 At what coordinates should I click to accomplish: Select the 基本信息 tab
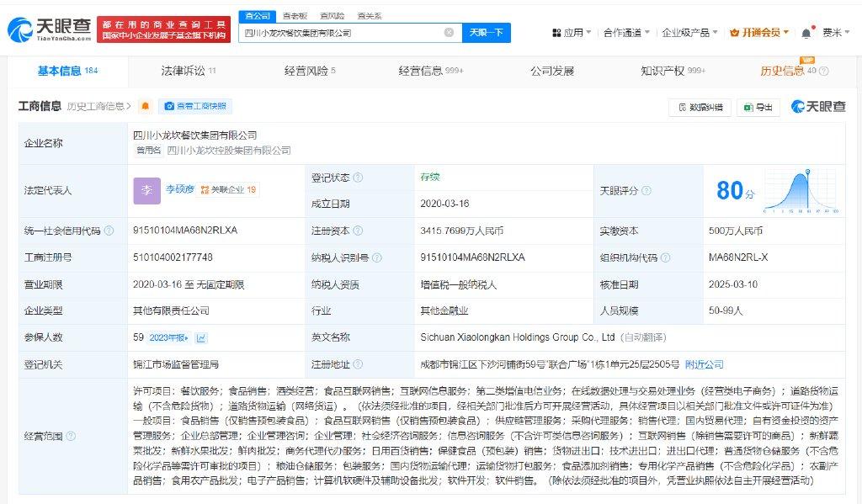67,71
